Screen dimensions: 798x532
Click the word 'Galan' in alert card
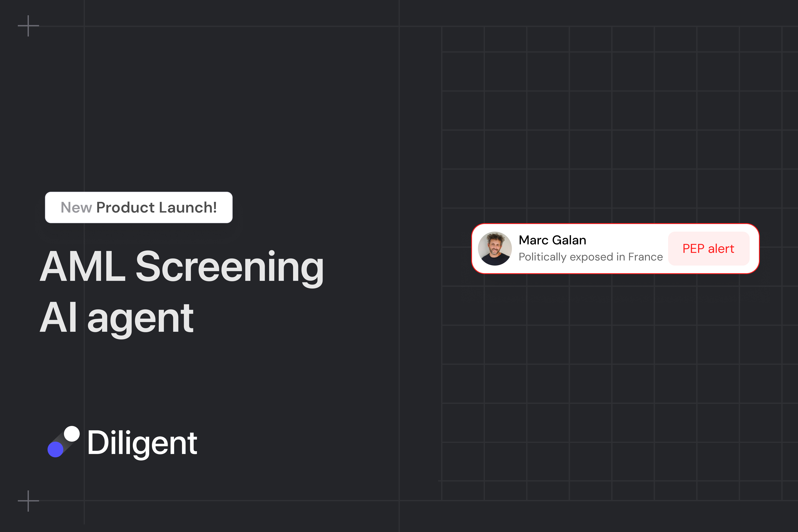pyautogui.click(x=569, y=240)
